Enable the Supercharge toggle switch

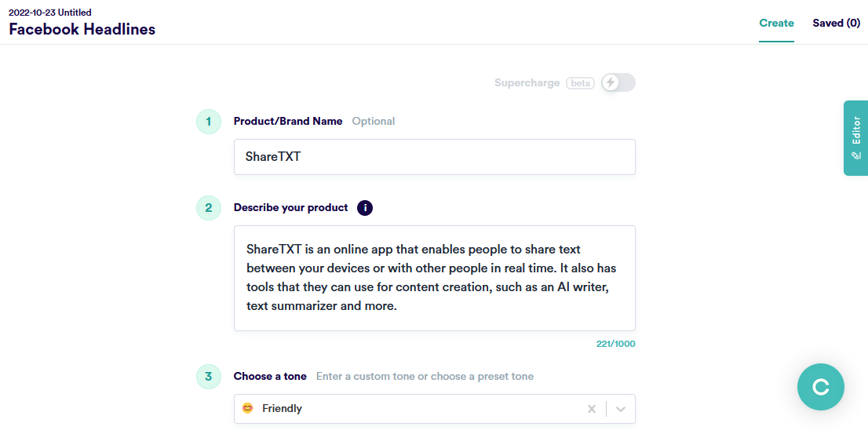pyautogui.click(x=618, y=82)
